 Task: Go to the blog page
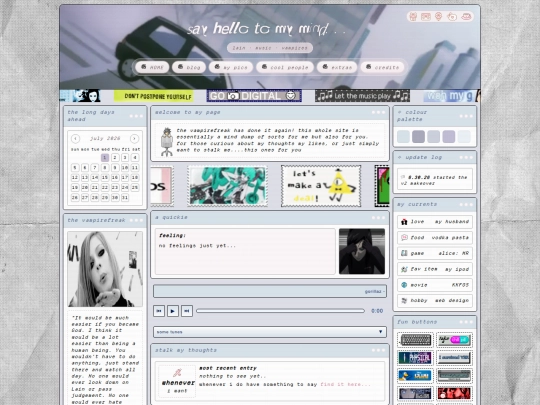pyautogui.click(x=189, y=67)
